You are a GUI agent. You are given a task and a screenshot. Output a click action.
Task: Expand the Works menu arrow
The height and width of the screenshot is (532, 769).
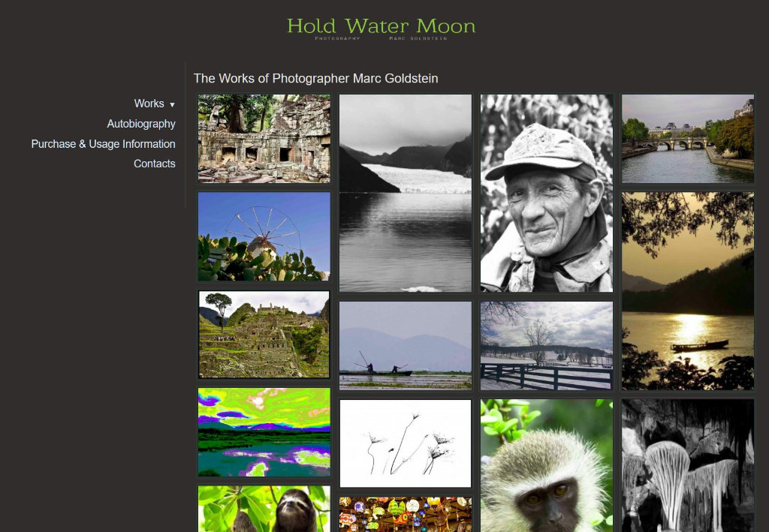click(x=172, y=104)
